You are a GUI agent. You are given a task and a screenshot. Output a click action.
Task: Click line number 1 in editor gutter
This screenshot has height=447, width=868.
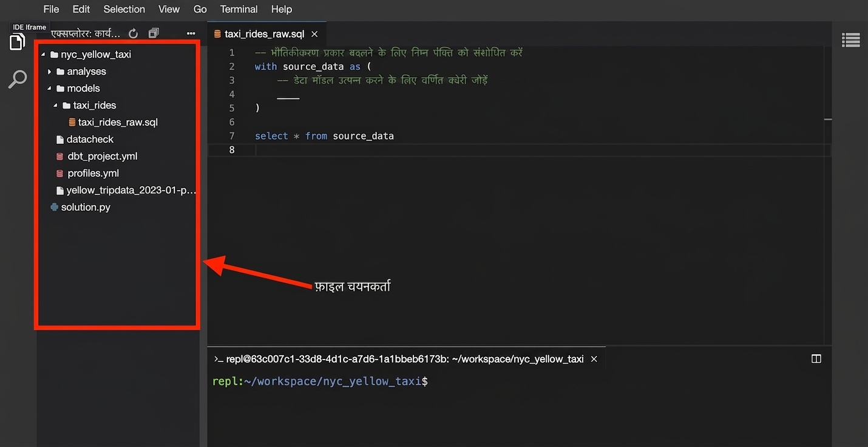(231, 53)
